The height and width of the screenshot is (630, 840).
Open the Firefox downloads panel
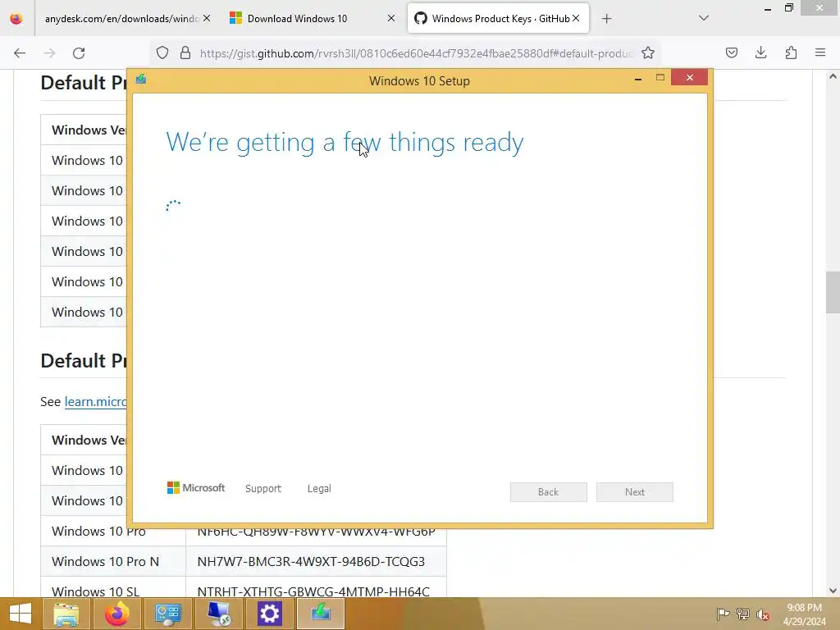coord(760,52)
